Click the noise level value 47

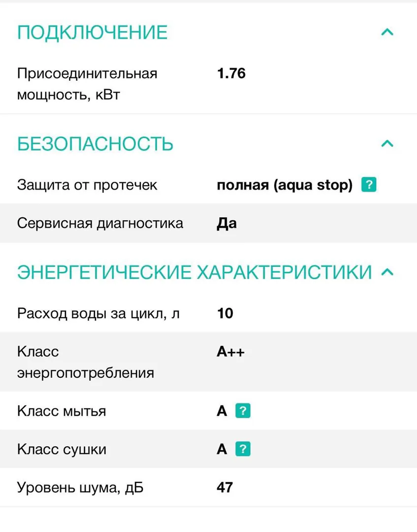click(225, 487)
